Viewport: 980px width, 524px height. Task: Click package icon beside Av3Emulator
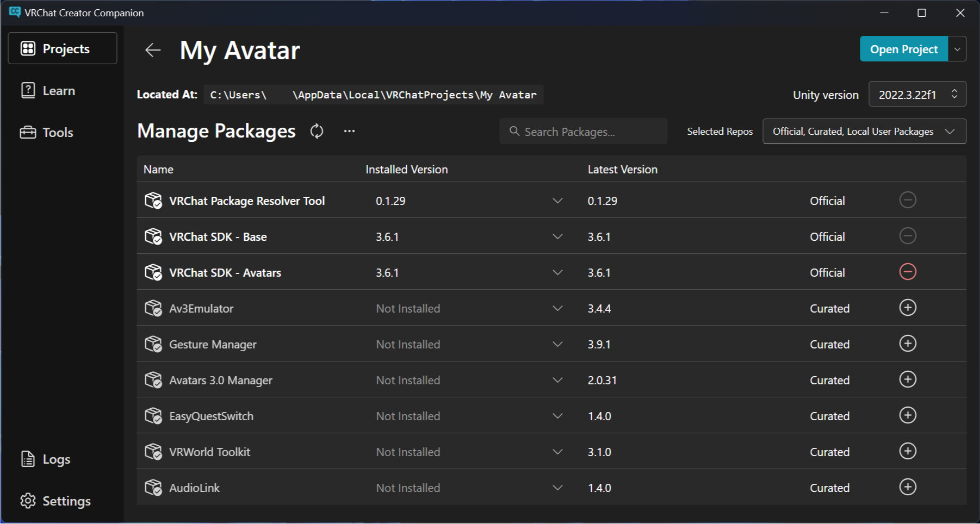click(153, 308)
